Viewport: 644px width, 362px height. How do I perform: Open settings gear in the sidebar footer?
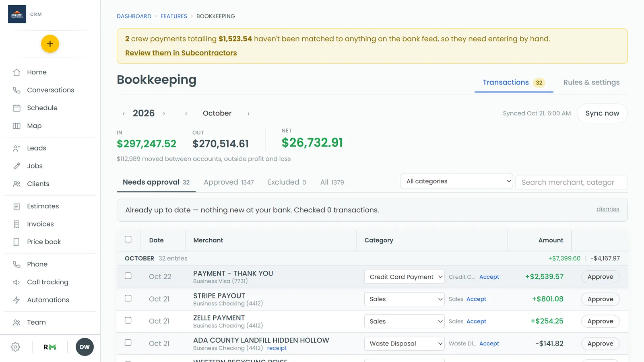[15, 347]
